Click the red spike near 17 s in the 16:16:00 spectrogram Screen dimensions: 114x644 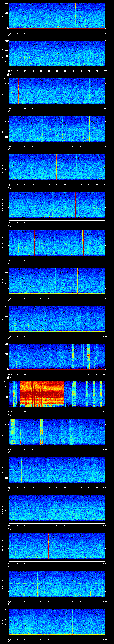click(37, 584)
